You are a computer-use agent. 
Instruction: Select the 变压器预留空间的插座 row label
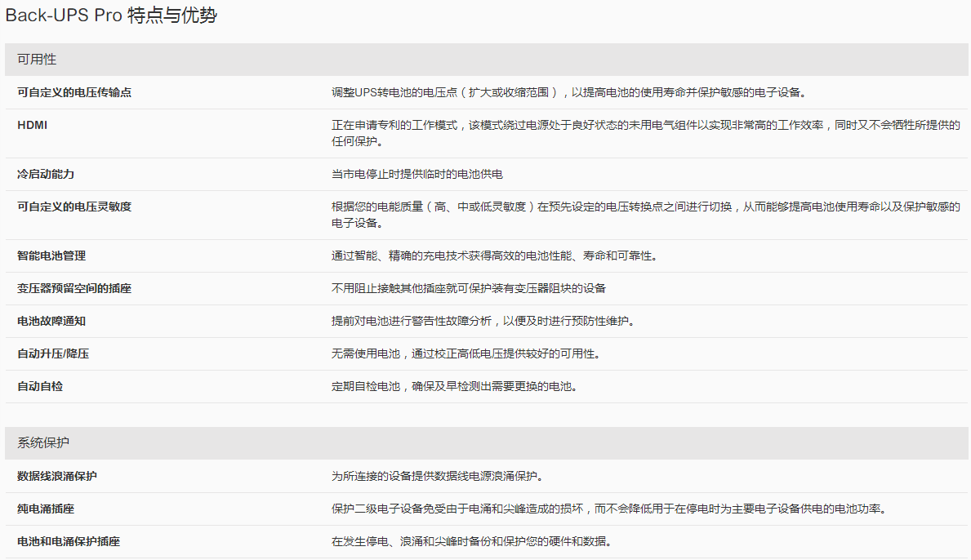74,288
